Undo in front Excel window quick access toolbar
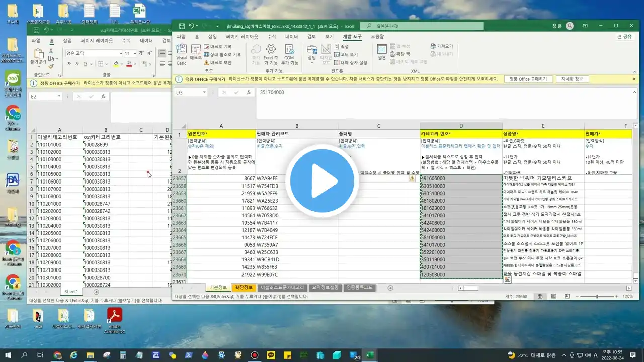 (192, 26)
